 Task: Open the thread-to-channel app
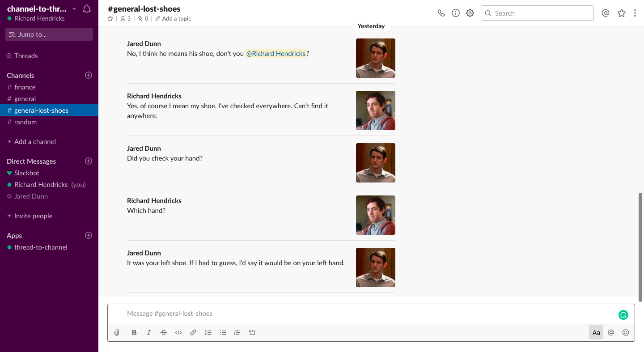coord(49,247)
